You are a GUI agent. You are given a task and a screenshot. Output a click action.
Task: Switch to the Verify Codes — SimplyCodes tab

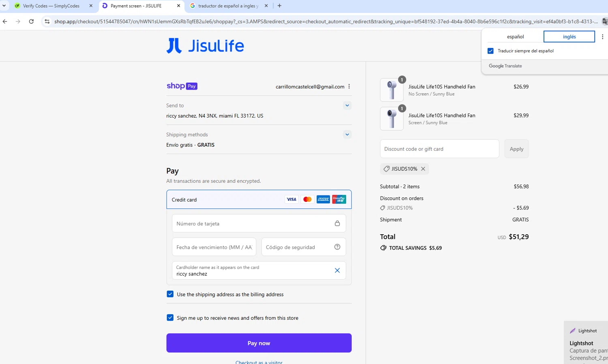(51, 6)
